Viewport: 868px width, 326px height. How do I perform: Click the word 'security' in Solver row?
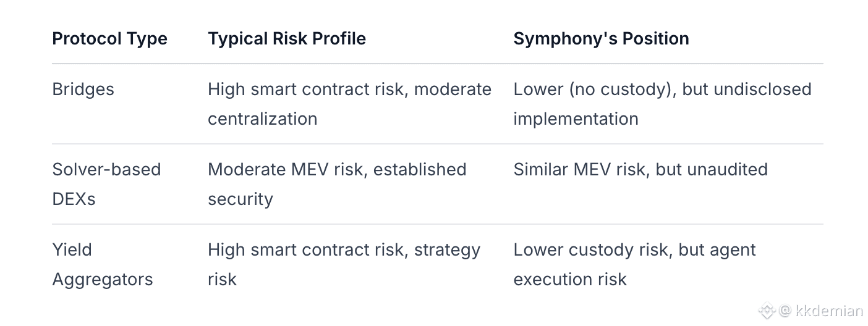(240, 199)
